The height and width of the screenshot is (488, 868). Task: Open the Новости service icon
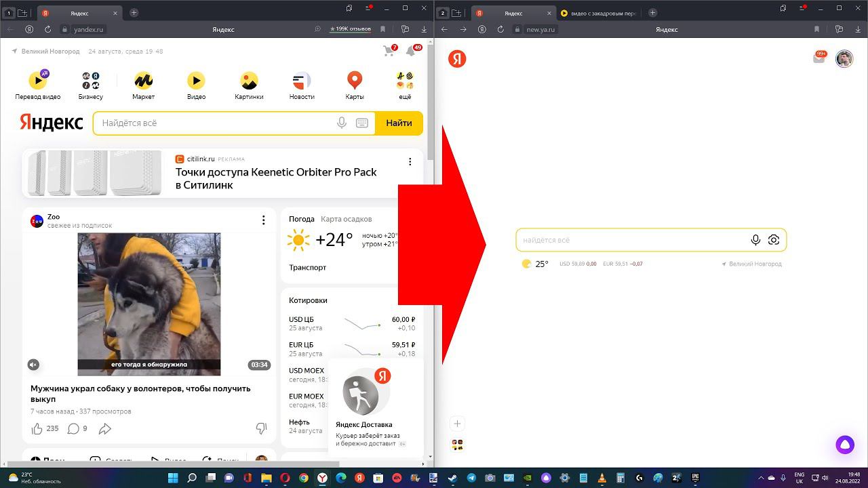tap(302, 81)
